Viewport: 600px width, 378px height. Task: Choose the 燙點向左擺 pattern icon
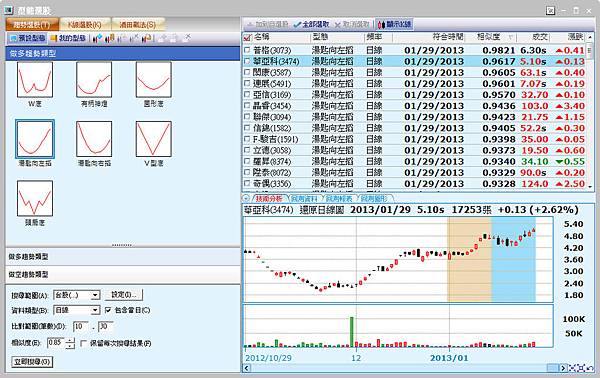[x=35, y=139]
